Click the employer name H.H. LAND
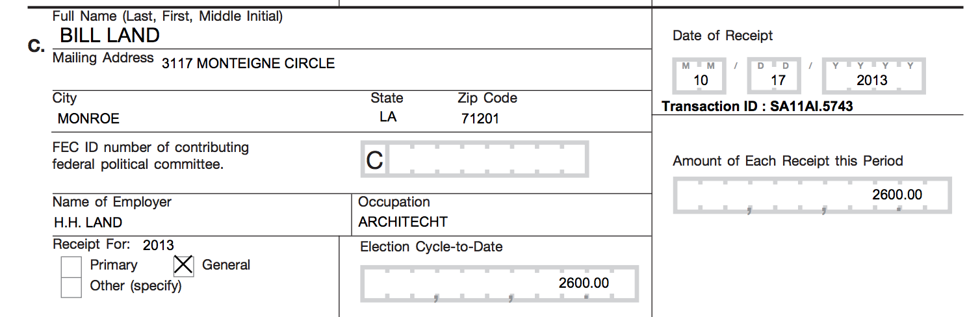This screenshot has width=980, height=317. 88,223
